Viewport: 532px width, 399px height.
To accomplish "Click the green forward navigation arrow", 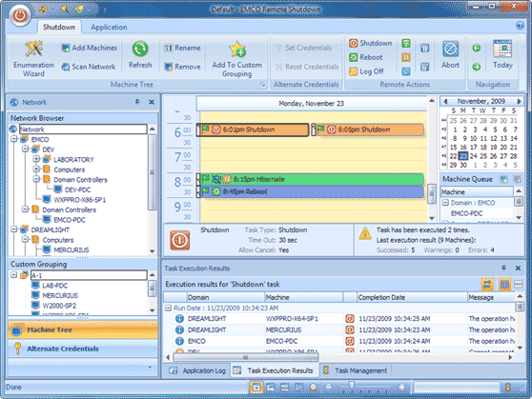I will [x=477, y=67].
